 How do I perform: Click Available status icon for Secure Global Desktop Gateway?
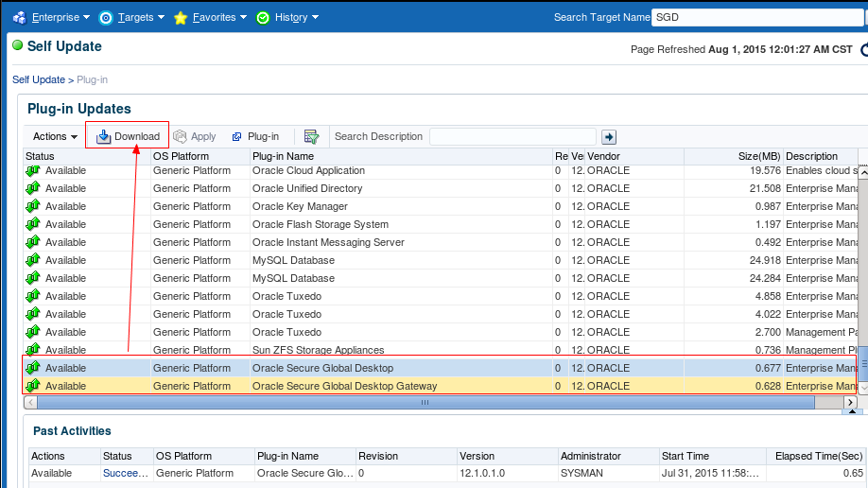[33, 386]
